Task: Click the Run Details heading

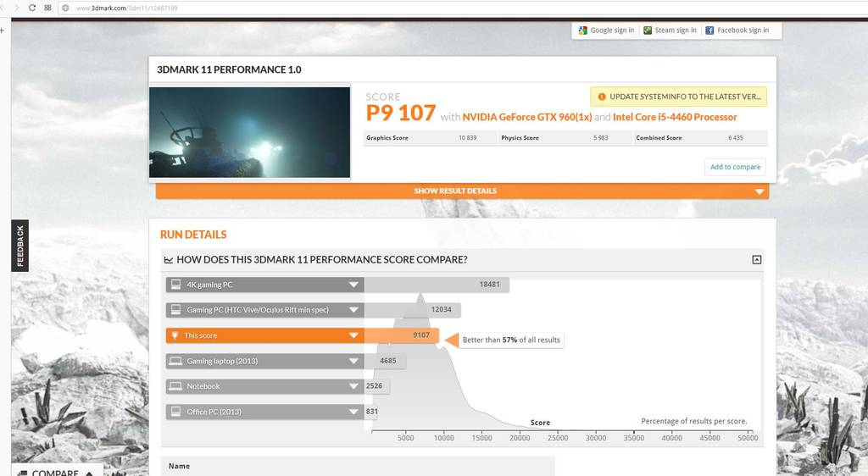Action: click(x=193, y=235)
